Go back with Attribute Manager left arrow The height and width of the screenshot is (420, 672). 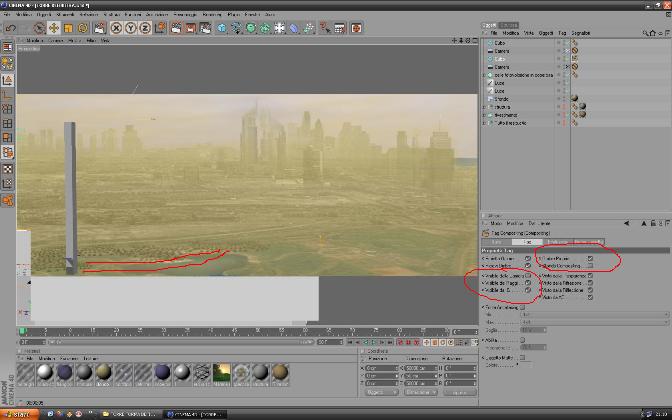pyautogui.click(x=627, y=223)
